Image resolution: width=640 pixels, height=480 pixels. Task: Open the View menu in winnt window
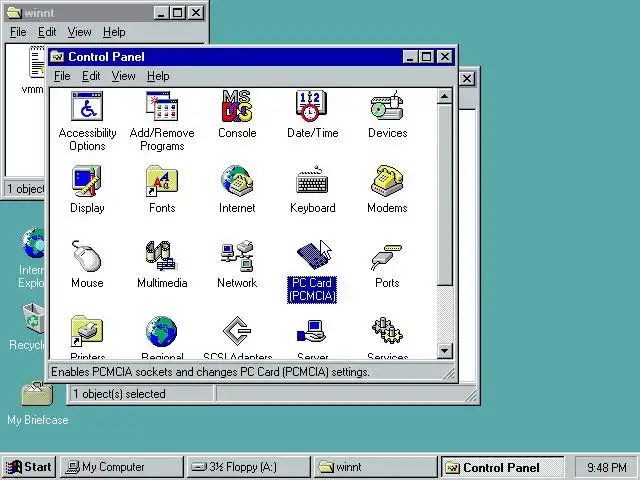point(79,32)
